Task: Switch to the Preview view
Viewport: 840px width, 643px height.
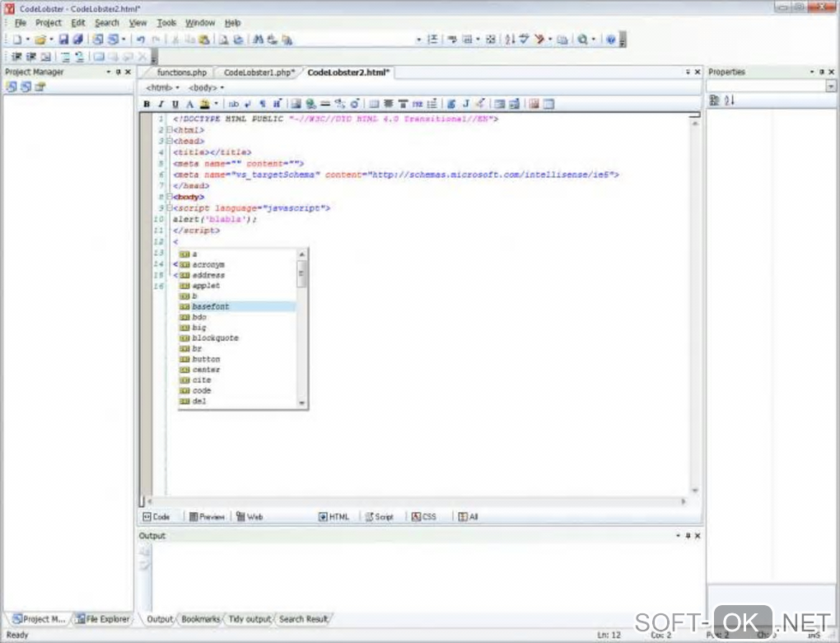Action: (x=207, y=517)
